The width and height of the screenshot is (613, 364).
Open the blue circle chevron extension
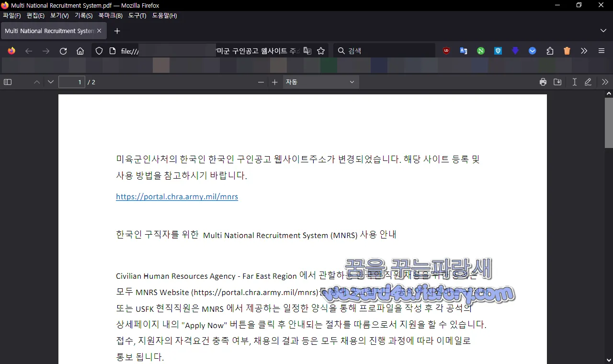point(533,51)
